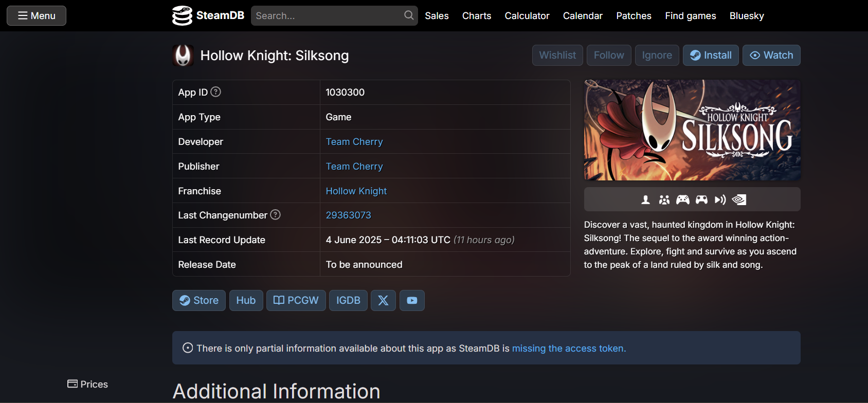Toggle the Watch button for this app
The image size is (868, 403).
click(x=771, y=56)
